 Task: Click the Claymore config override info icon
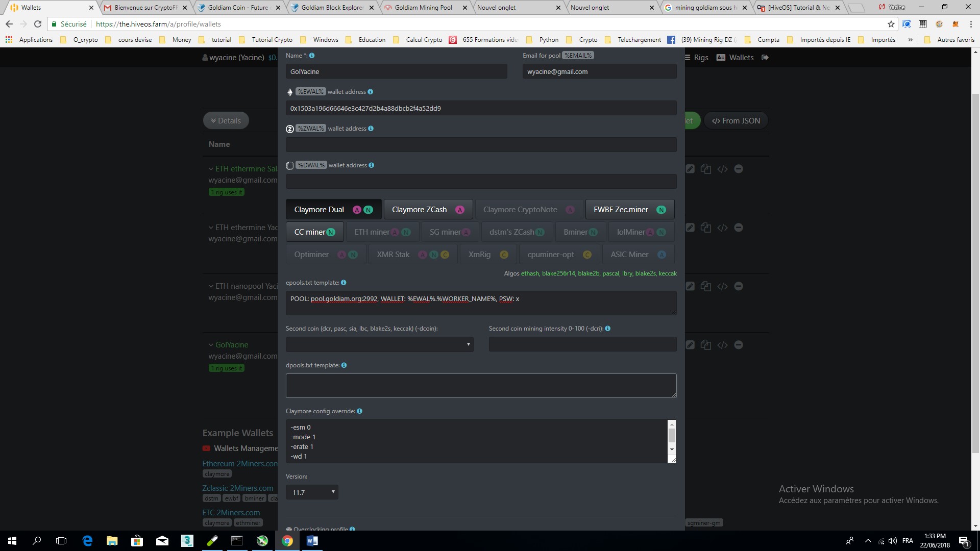click(360, 411)
